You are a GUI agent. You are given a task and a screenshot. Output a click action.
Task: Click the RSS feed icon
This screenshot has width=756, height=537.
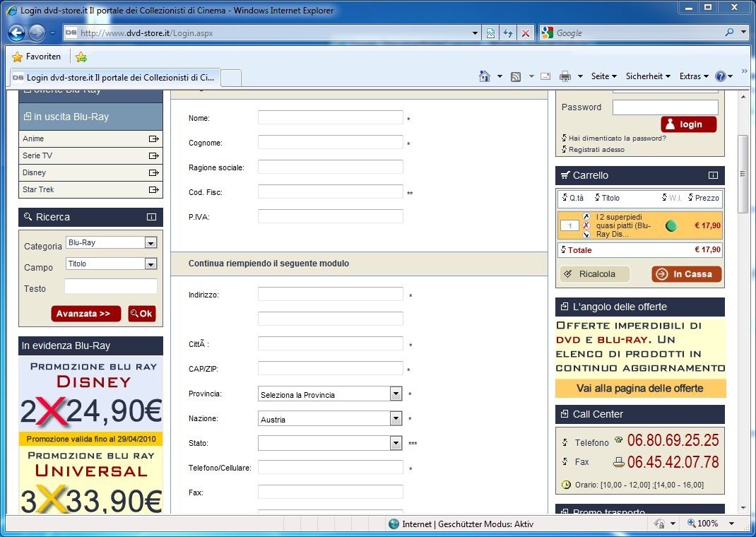tap(516, 76)
